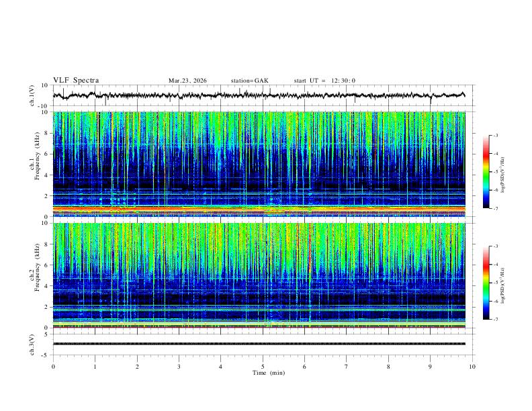532x411 pixels.
Task: Click the "5" tick on the time axis
Action: [x=263, y=367]
